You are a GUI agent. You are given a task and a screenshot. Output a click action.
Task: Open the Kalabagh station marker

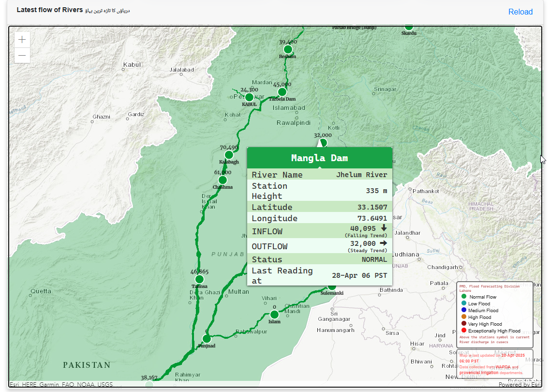(x=229, y=155)
